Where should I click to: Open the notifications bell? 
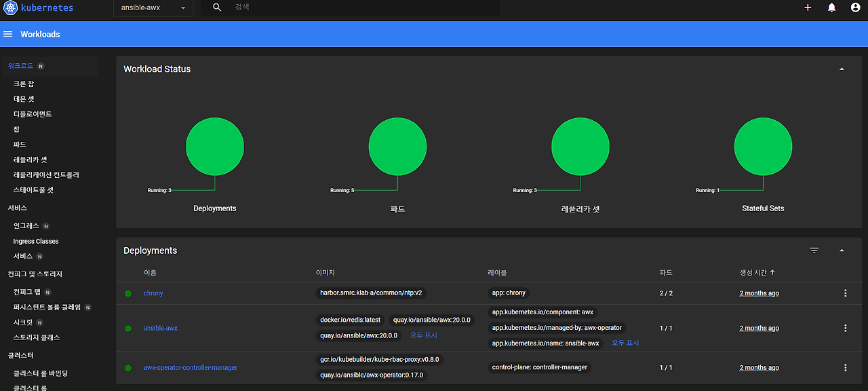(x=831, y=7)
